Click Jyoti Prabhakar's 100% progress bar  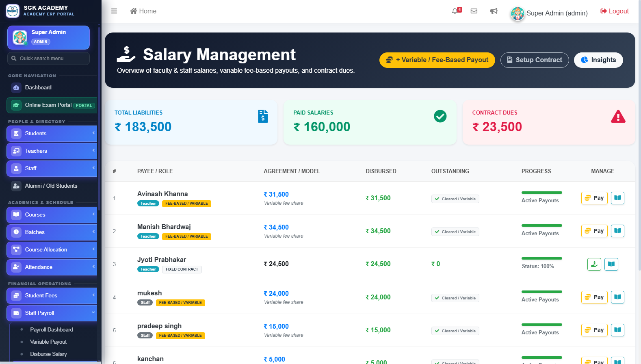(542, 258)
